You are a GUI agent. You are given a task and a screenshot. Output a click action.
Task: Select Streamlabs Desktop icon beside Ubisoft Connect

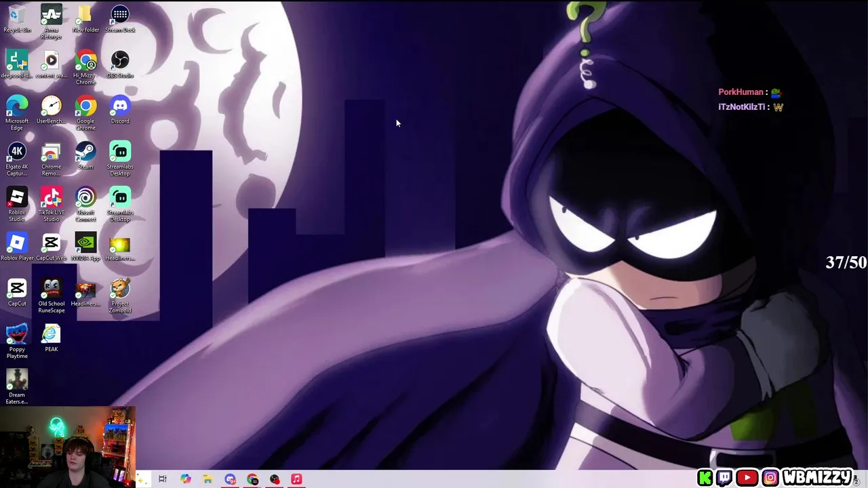coord(120,204)
